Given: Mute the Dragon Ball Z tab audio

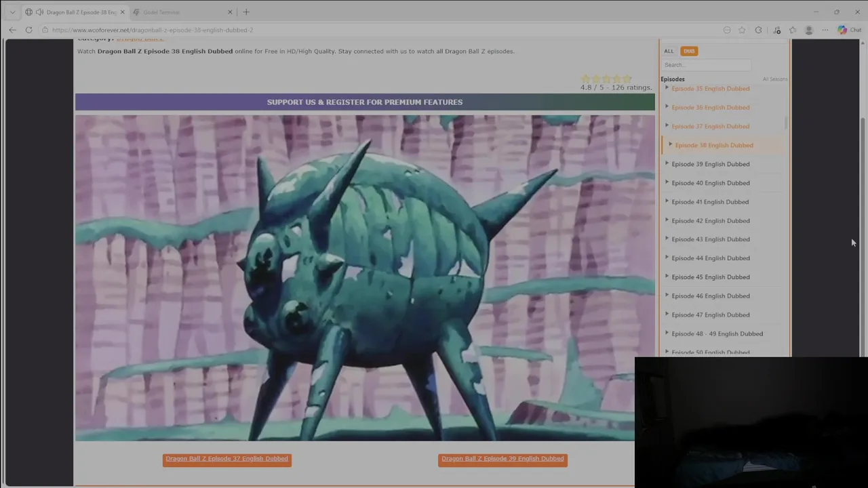Looking at the screenshot, I should 39,12.
